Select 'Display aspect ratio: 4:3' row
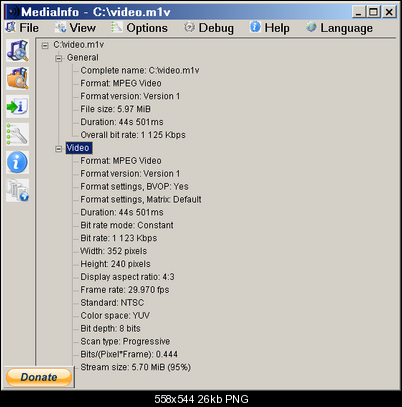The width and height of the screenshot is (402, 407). tap(127, 277)
